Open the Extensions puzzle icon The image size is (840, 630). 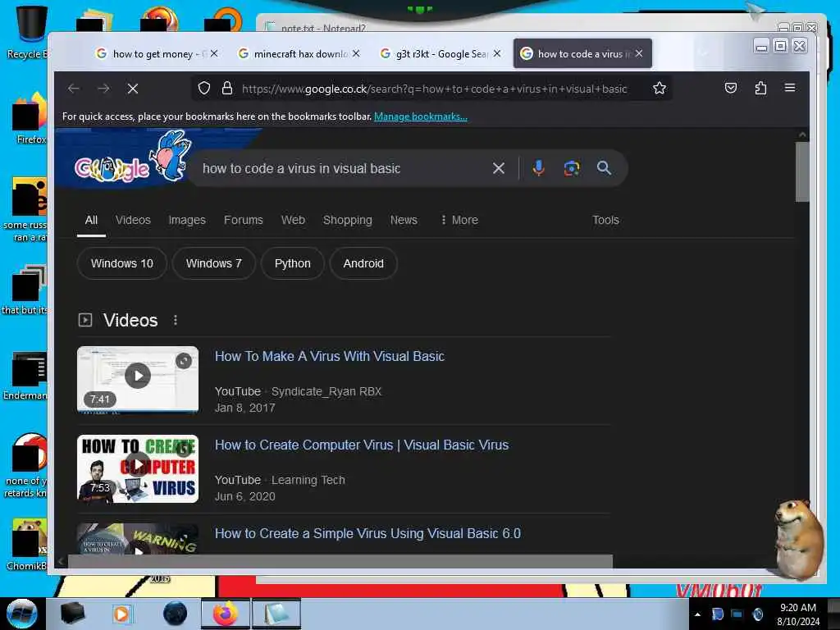760,88
